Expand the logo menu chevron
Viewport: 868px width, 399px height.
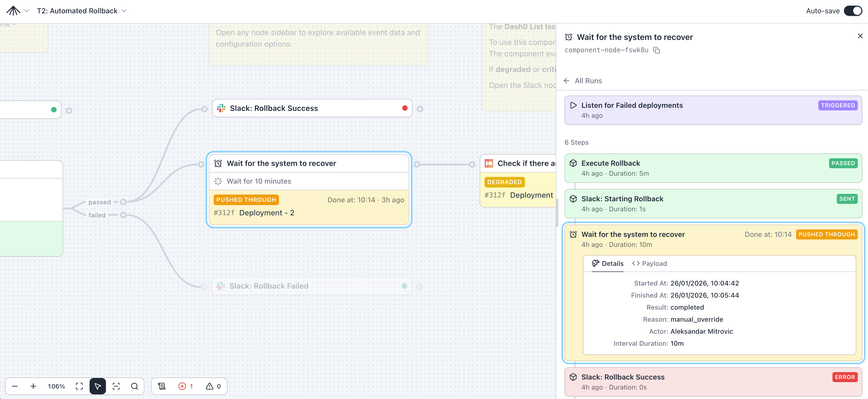pyautogui.click(x=27, y=11)
